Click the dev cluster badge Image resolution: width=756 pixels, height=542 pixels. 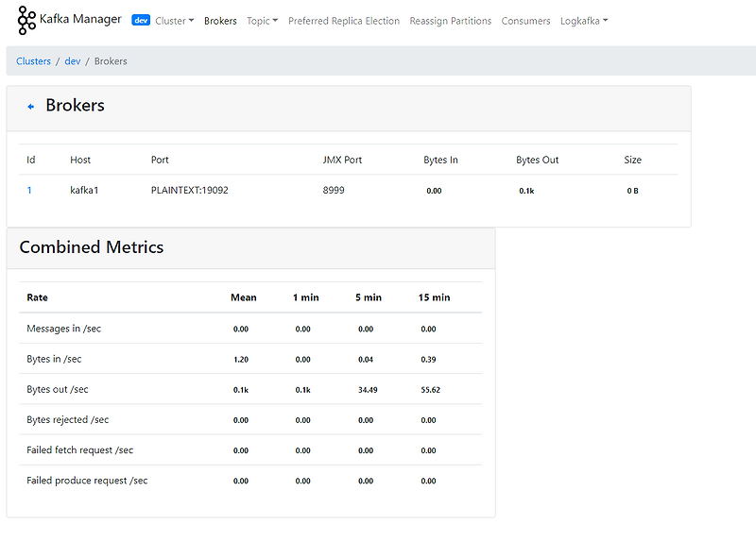[x=141, y=20]
